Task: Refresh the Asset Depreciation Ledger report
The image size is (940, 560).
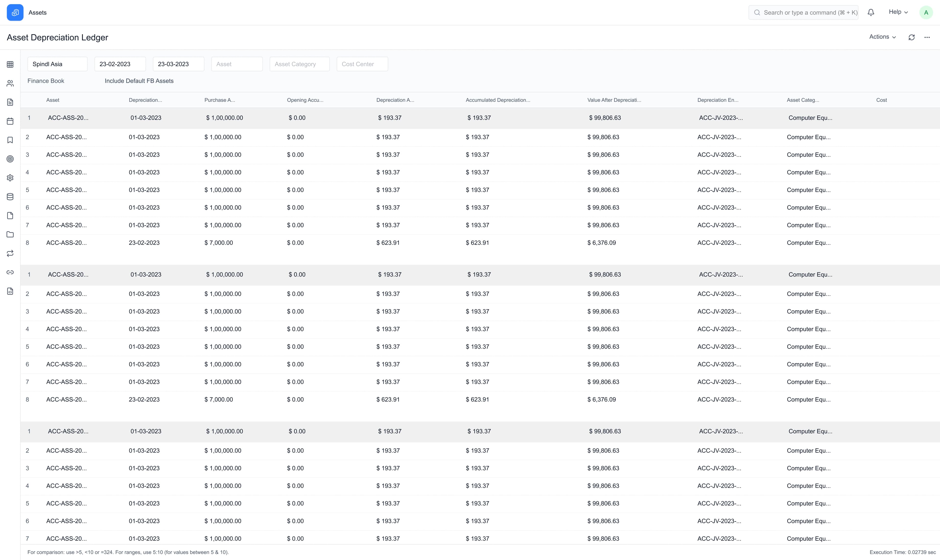Action: [912, 37]
